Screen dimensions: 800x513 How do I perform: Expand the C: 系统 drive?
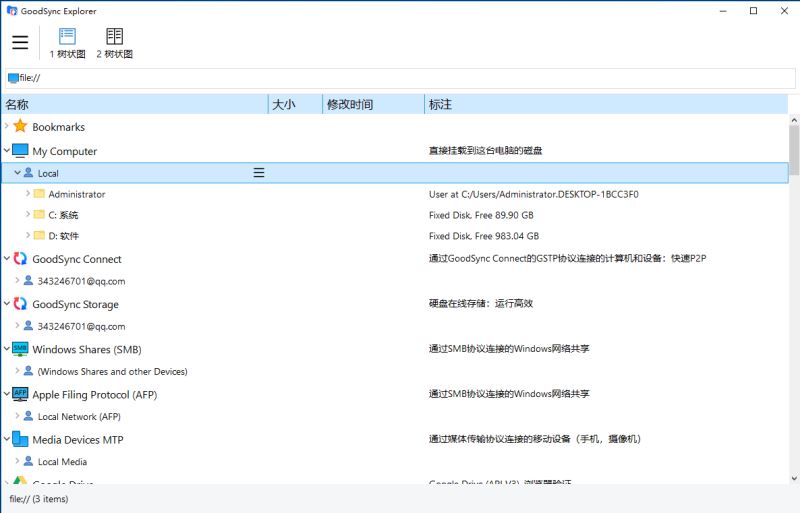tap(28, 214)
